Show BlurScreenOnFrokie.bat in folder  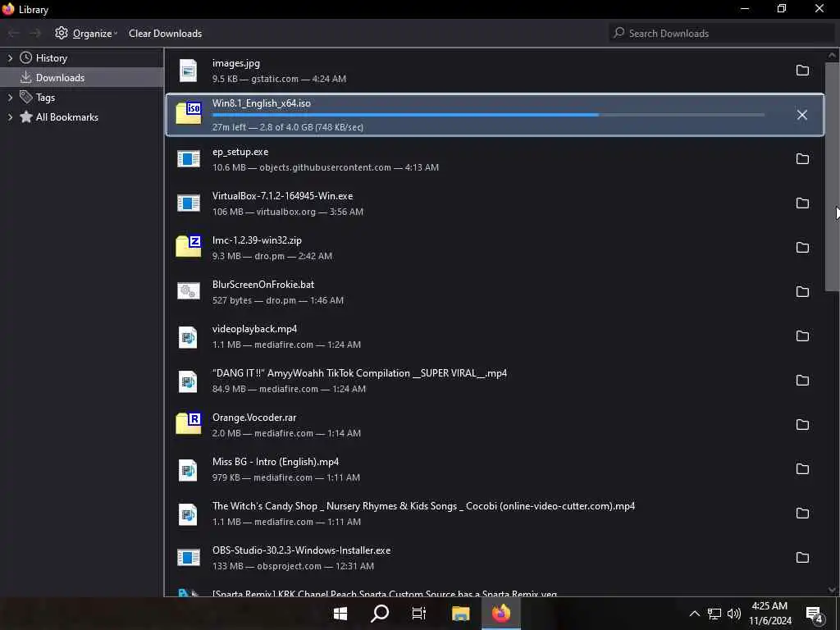(x=802, y=292)
